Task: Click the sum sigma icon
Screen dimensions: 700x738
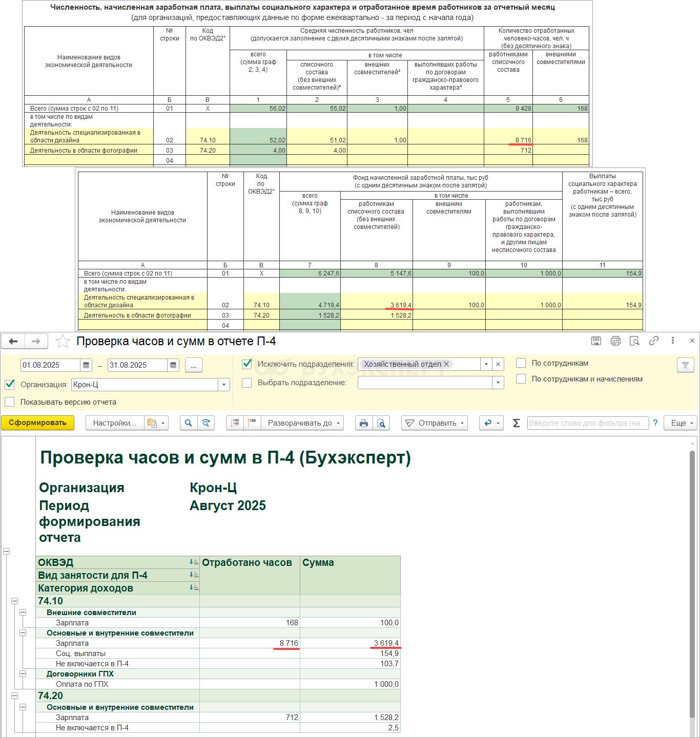Action: click(516, 423)
